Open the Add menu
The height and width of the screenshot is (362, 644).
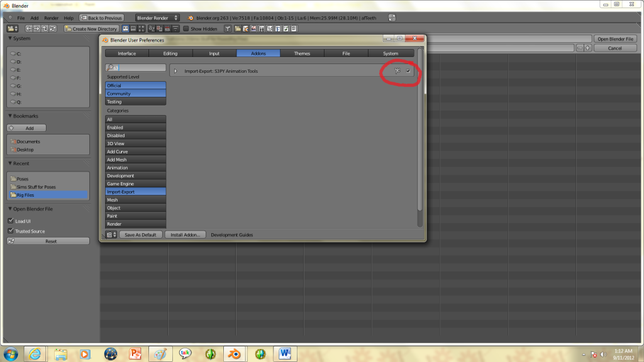[x=35, y=18]
